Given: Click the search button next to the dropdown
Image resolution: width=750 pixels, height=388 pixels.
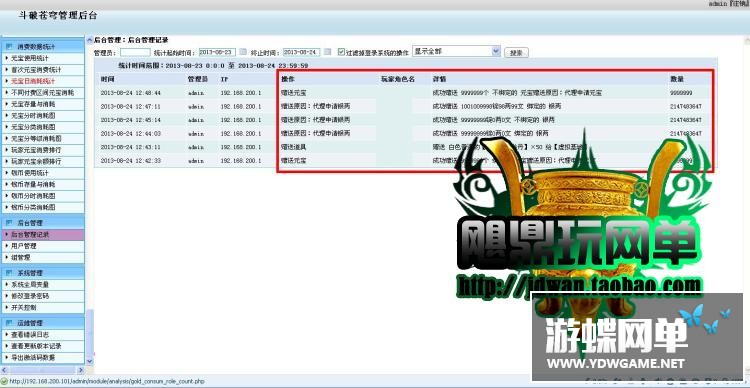Looking at the screenshot, I should [517, 52].
